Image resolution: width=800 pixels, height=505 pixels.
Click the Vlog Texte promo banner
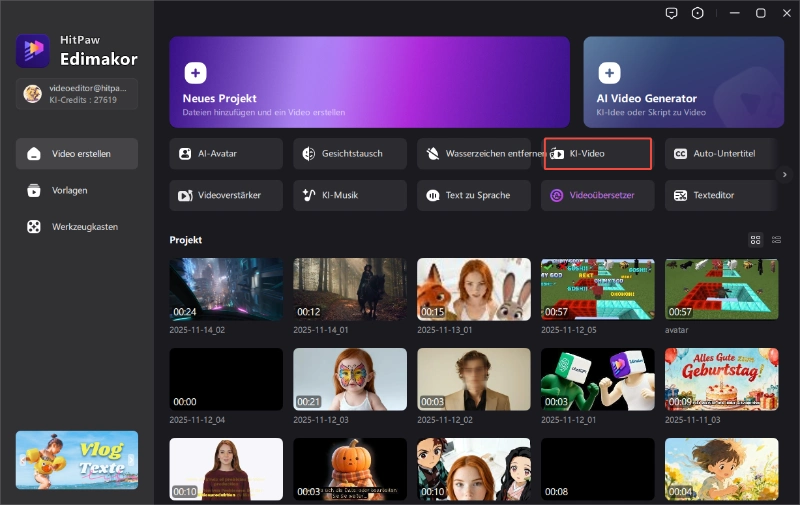77,460
